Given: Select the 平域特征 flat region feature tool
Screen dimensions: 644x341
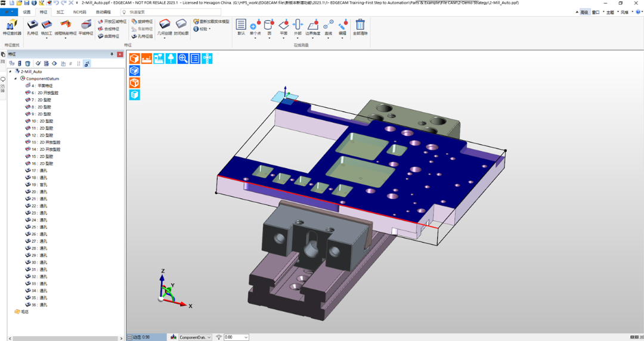Looking at the screenshot, I should tap(86, 27).
